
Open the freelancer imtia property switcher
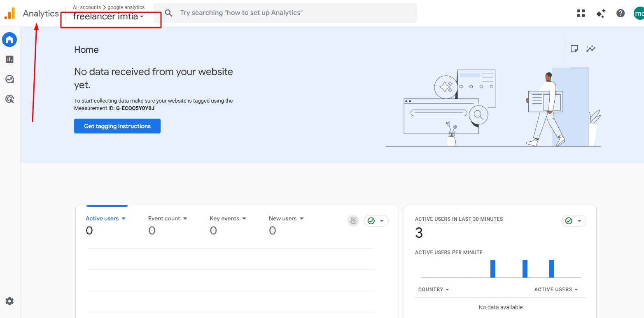pyautogui.click(x=107, y=16)
